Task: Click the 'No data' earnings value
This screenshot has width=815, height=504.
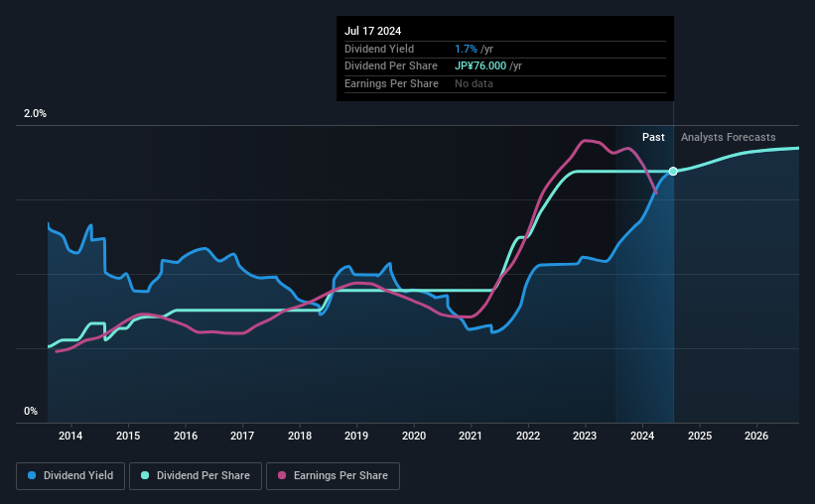Action: point(474,83)
